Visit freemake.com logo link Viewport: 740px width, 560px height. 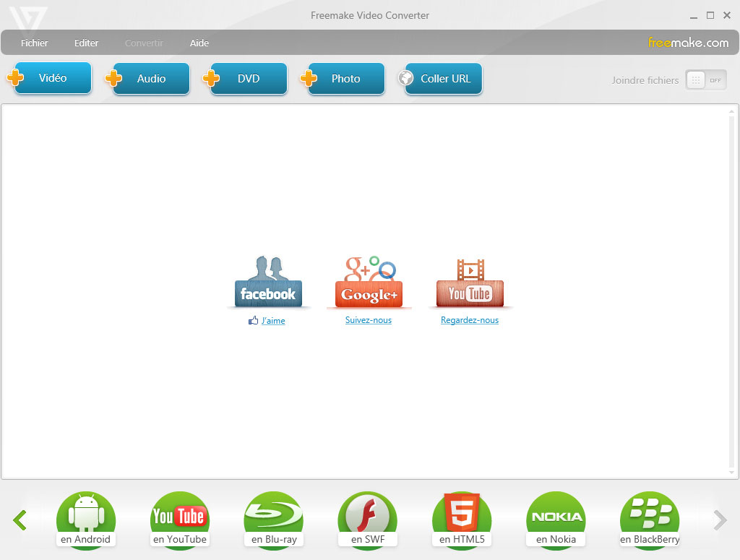coord(688,43)
